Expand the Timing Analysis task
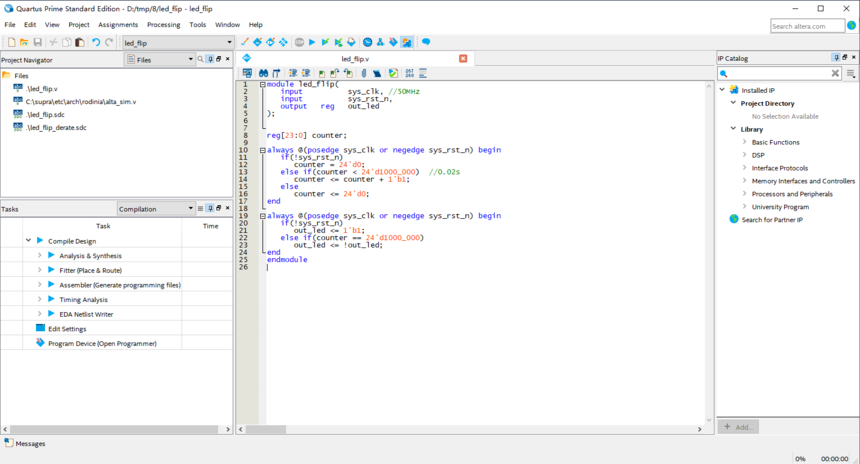The height and width of the screenshot is (464, 860). click(x=39, y=299)
